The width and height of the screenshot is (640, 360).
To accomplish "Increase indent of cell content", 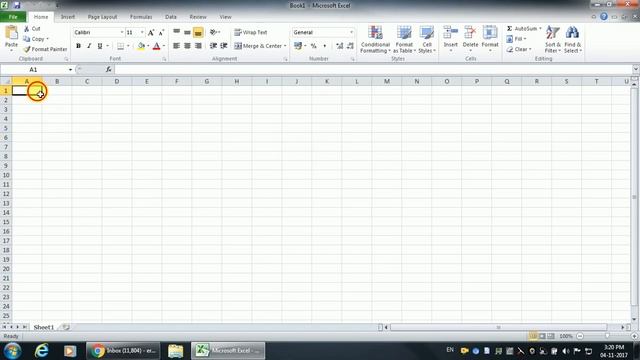I will point(224,46).
